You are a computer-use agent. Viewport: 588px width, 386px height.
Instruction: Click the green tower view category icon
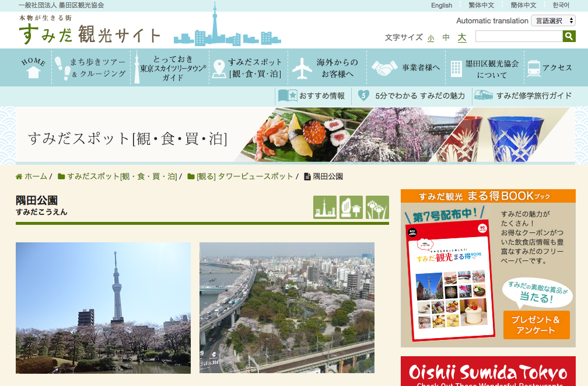tap(325, 207)
